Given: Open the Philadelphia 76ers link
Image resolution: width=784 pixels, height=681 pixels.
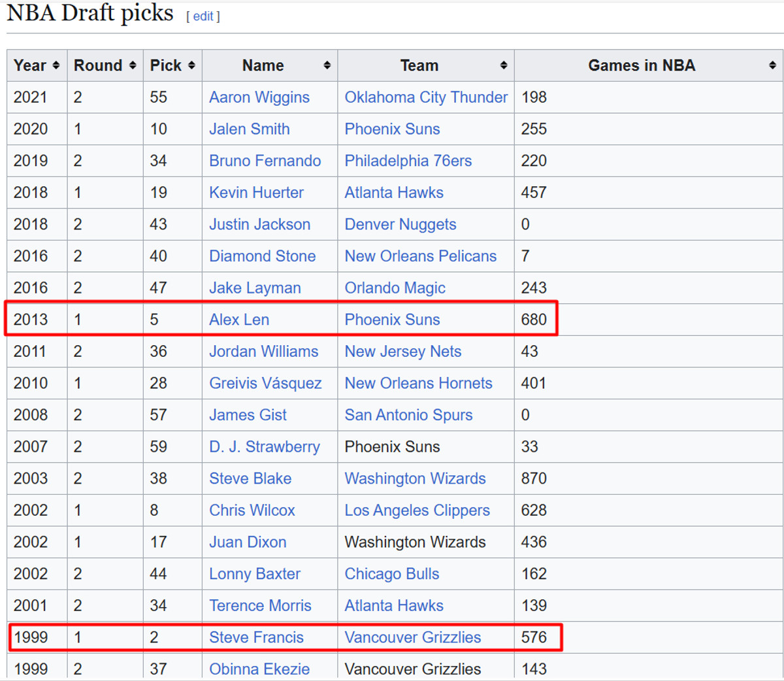Looking at the screenshot, I should (408, 161).
